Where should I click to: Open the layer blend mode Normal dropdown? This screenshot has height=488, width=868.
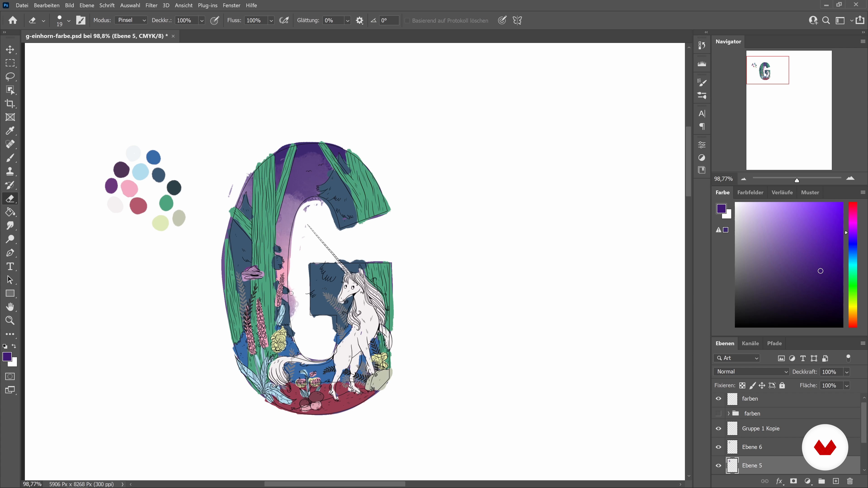[751, 371]
